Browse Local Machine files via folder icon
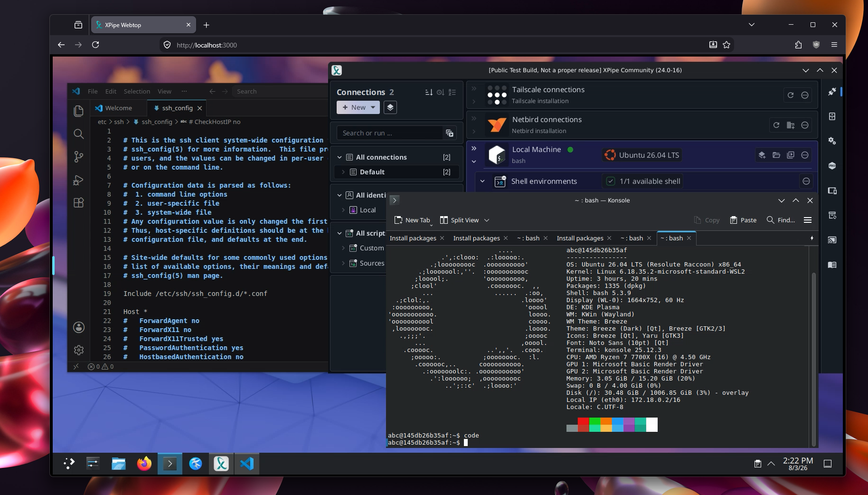This screenshot has height=495, width=868. pyautogui.click(x=776, y=155)
